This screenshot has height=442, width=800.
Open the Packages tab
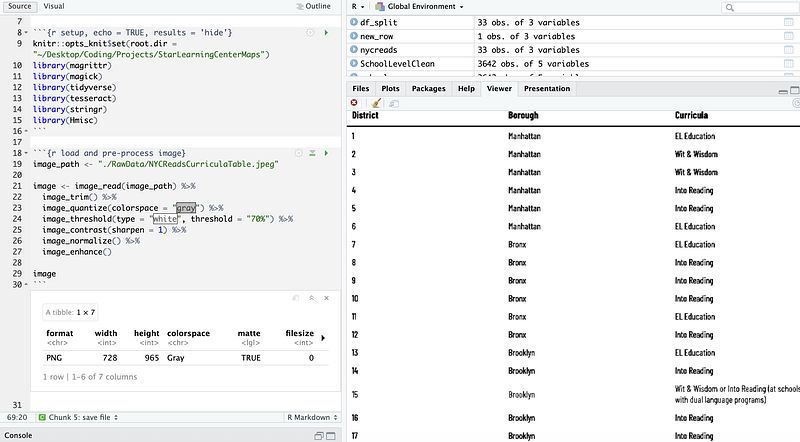click(428, 89)
